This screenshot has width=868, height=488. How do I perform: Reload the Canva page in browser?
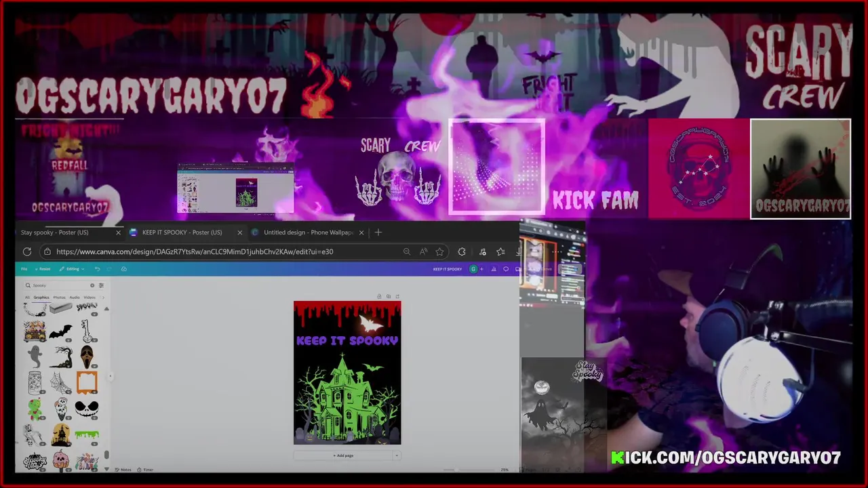27,251
